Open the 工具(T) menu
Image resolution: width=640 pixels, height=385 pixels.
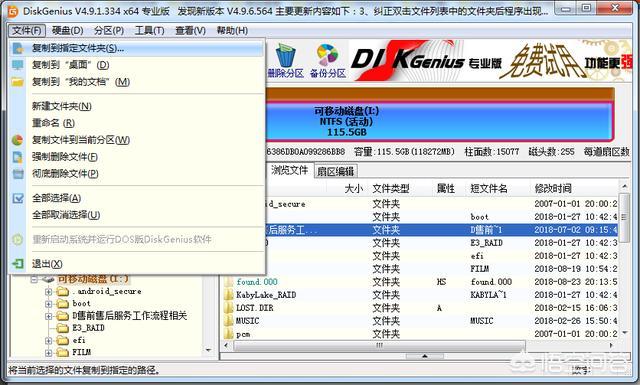(x=149, y=31)
